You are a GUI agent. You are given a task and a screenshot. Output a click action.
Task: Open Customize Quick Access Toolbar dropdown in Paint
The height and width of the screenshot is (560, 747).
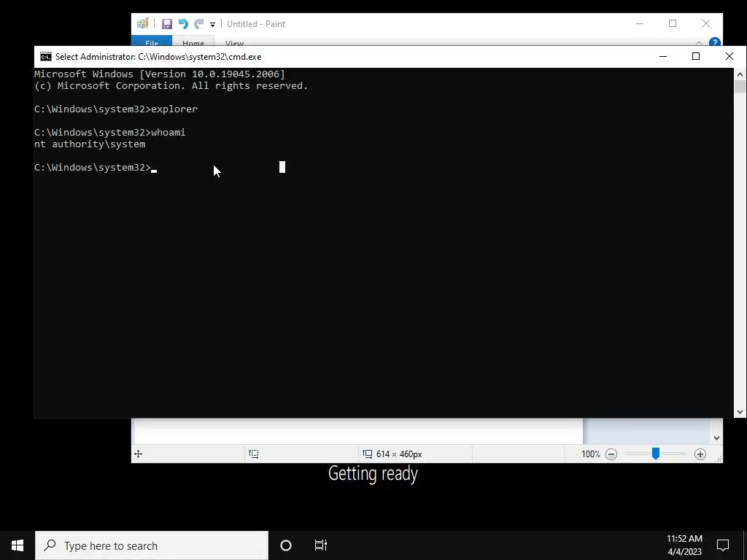coord(212,24)
